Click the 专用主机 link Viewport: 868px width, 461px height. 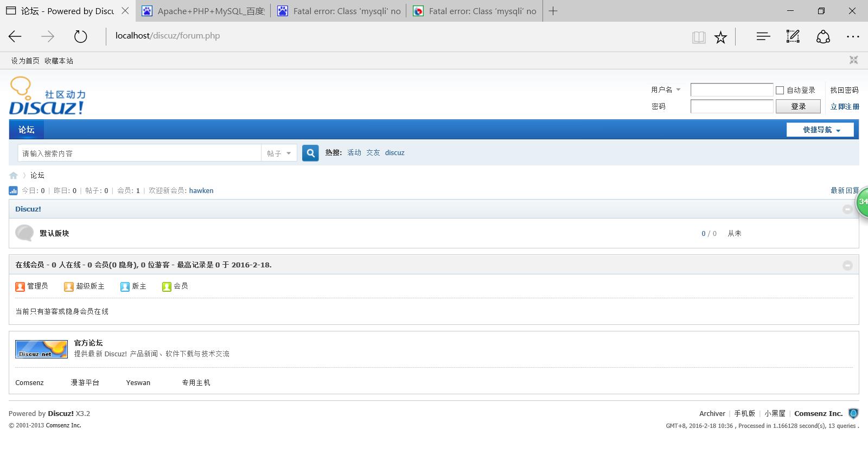pos(196,382)
